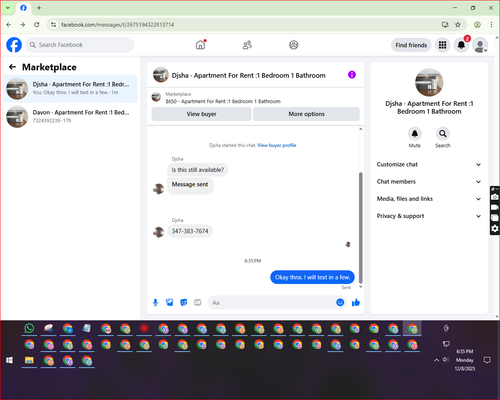
Task: Open the emoji picker smiley icon
Action: click(x=340, y=302)
